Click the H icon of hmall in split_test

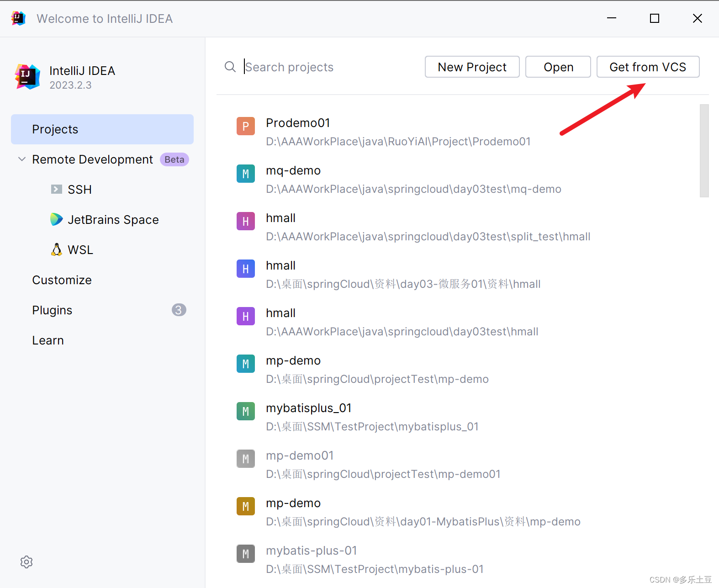click(x=246, y=221)
